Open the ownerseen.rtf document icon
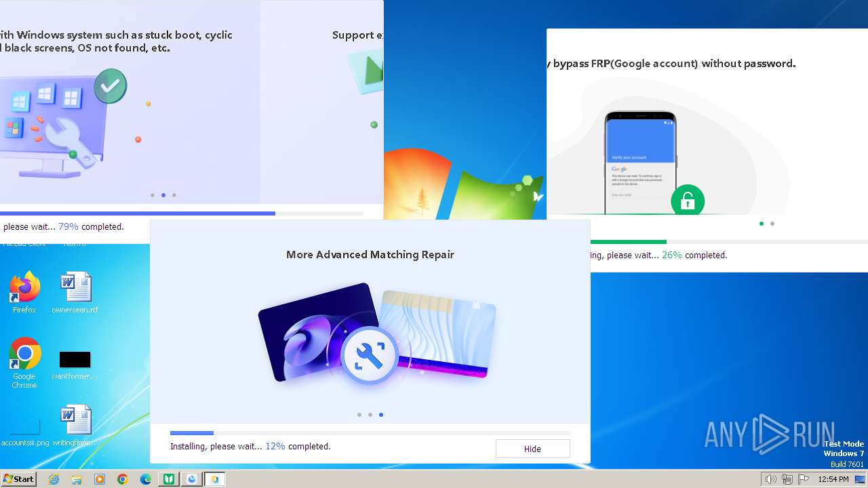The width and height of the screenshot is (868, 488). tap(75, 292)
